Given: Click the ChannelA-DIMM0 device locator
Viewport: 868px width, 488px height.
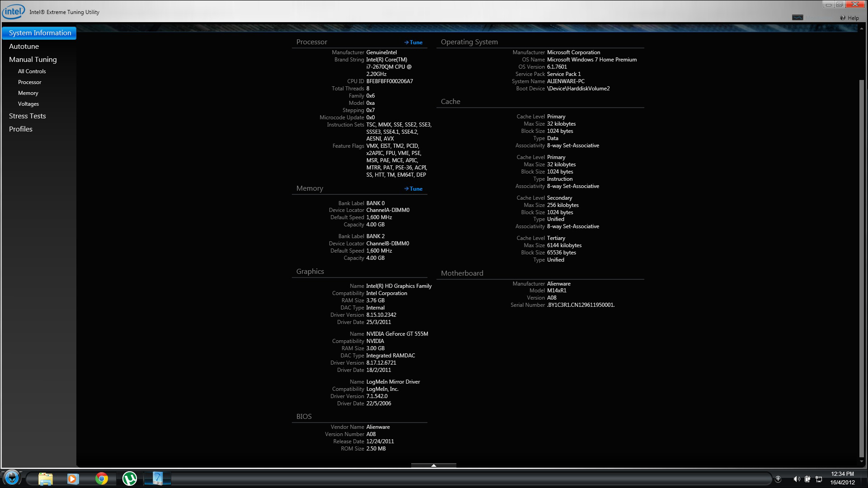Looking at the screenshot, I should (x=388, y=210).
